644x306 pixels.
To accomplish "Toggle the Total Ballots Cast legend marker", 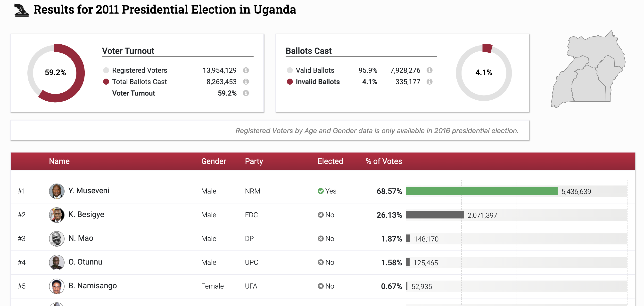I will tap(106, 82).
